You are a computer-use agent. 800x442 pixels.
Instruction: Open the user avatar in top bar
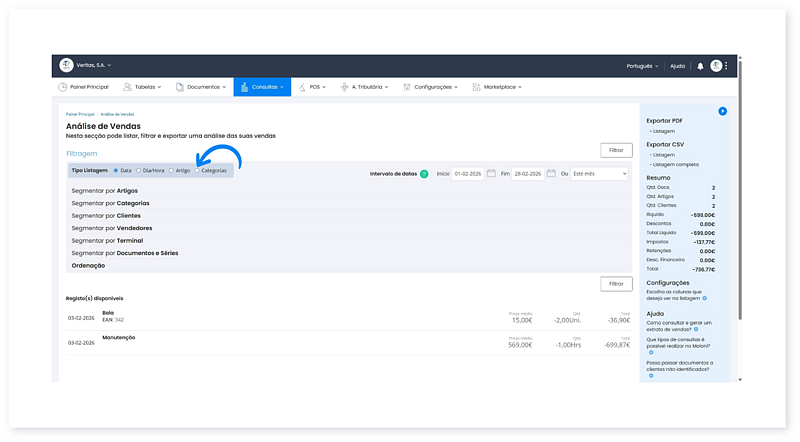point(716,66)
